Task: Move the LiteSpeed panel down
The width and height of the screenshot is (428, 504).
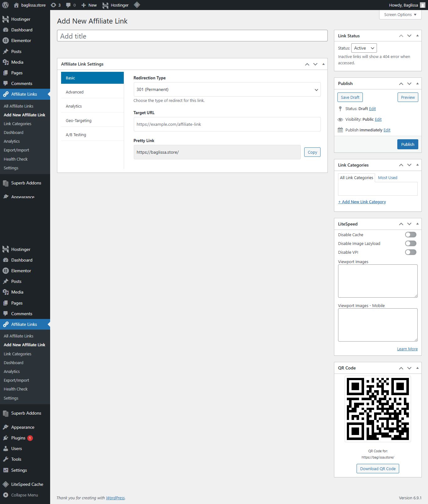Action: pos(409,224)
